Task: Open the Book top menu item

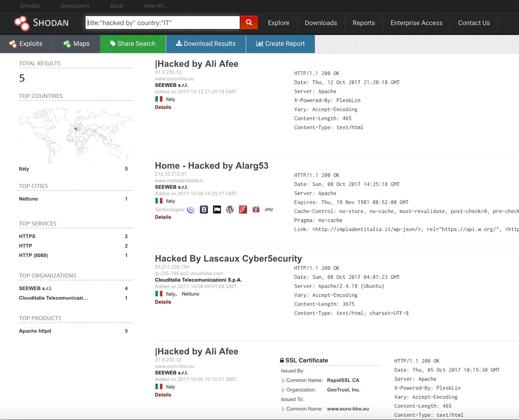Action: coord(116,6)
